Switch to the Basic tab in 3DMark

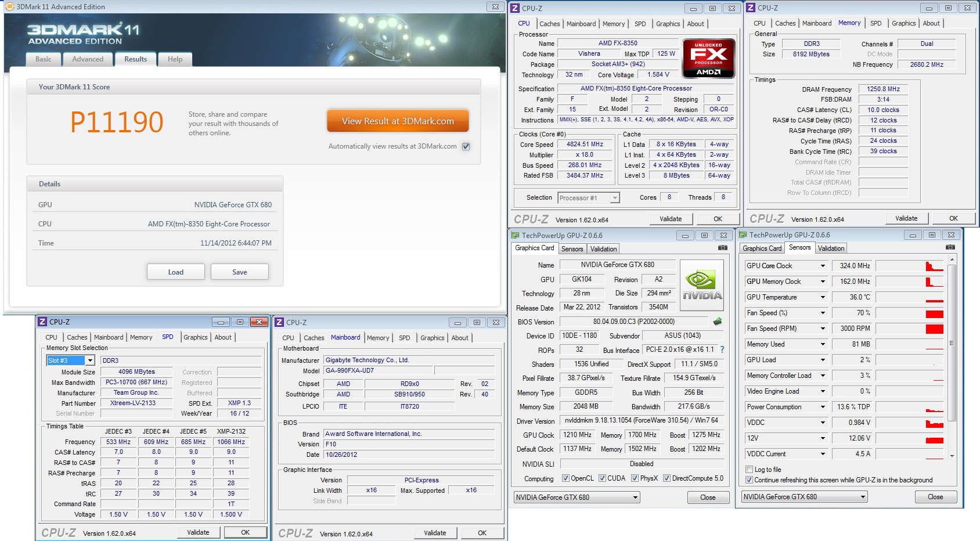coord(43,59)
